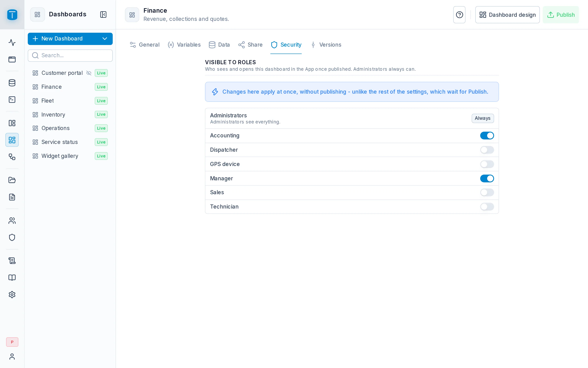Select the Widget gallery dashboard

point(70,156)
